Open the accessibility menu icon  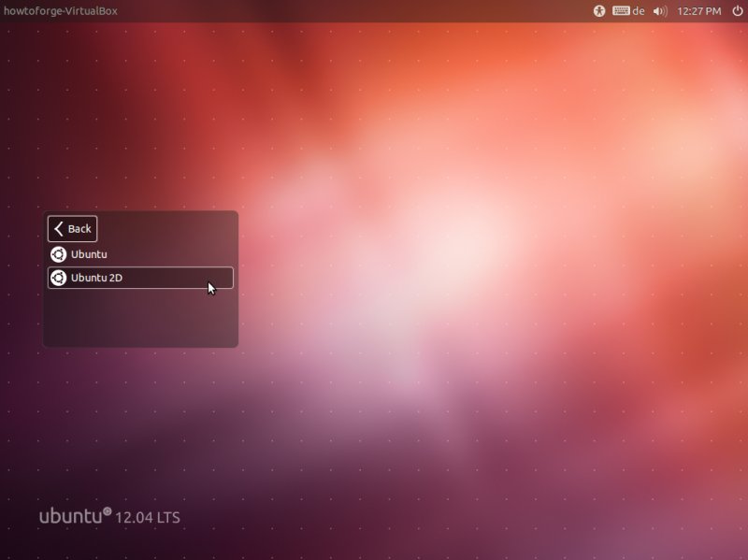coord(599,11)
